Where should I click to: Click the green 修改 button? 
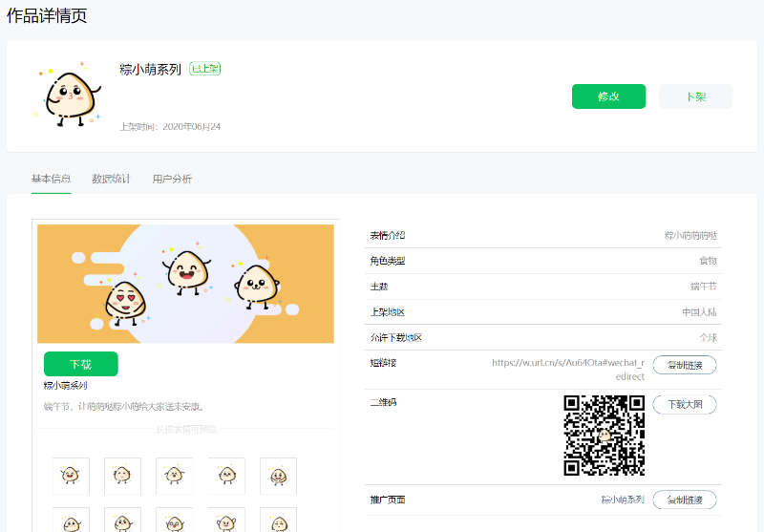tap(608, 96)
